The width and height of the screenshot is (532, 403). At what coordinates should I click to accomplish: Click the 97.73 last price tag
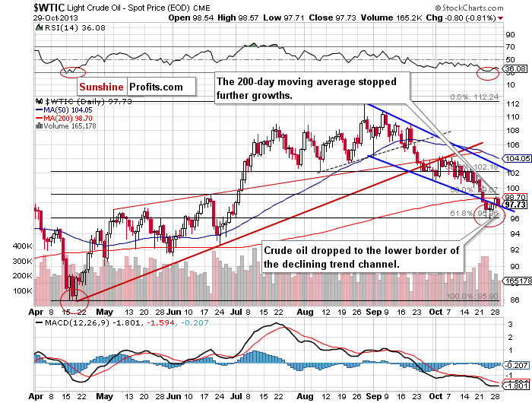(x=515, y=205)
